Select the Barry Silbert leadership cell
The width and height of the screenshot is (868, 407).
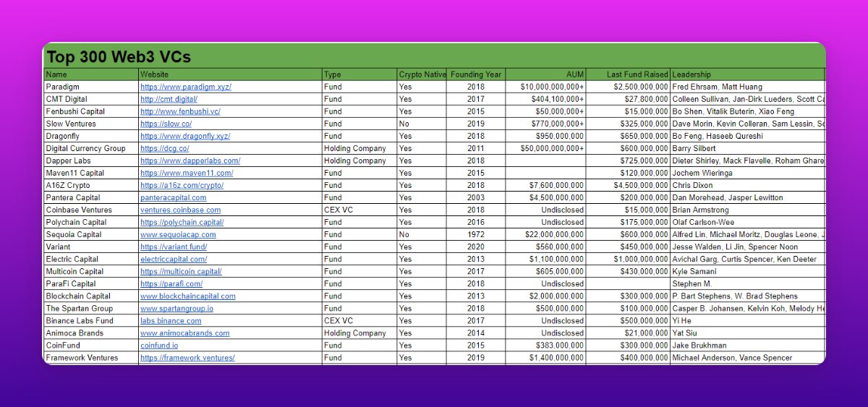(748, 148)
